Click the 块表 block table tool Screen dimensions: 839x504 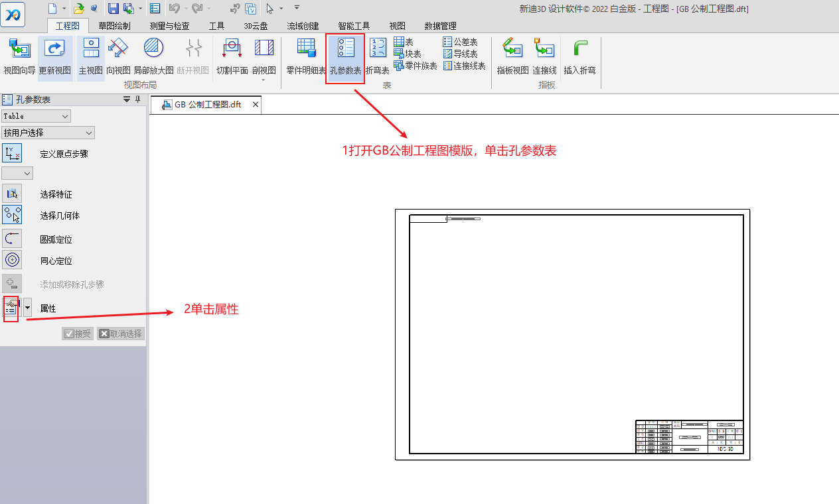(408, 54)
